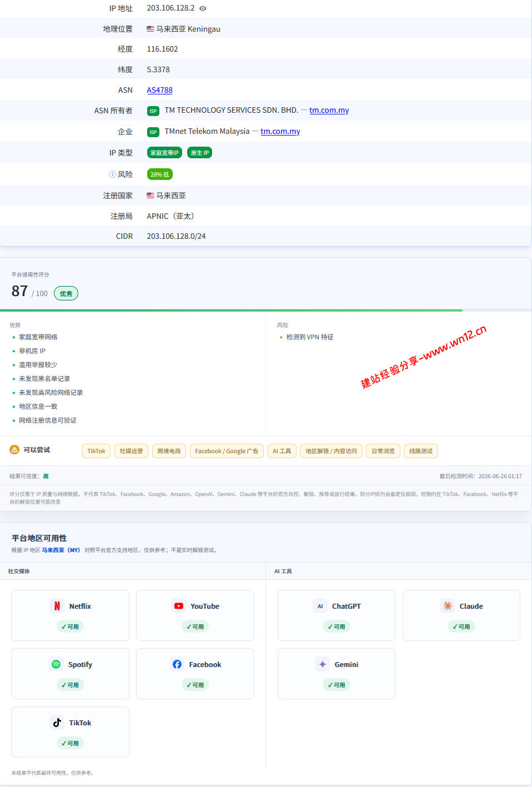Open the AS4788 ASN link
This screenshot has height=787, width=532.
coord(159,90)
